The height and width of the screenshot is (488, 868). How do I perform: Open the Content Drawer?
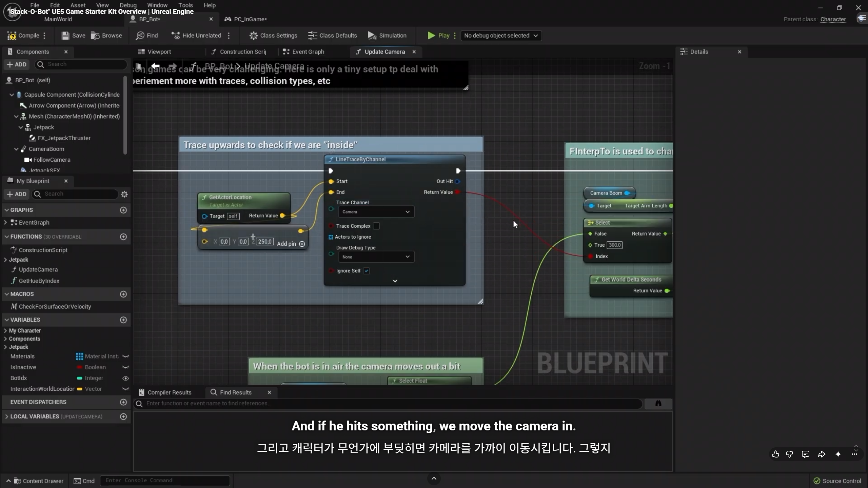click(x=35, y=481)
